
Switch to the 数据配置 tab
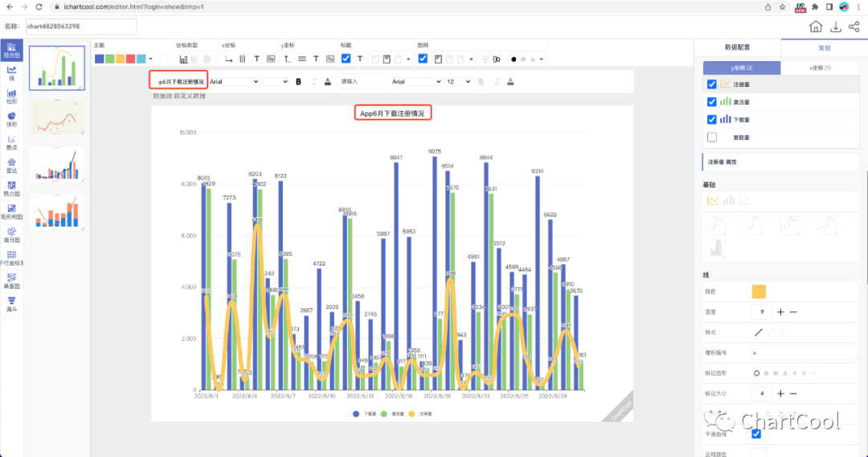point(736,47)
